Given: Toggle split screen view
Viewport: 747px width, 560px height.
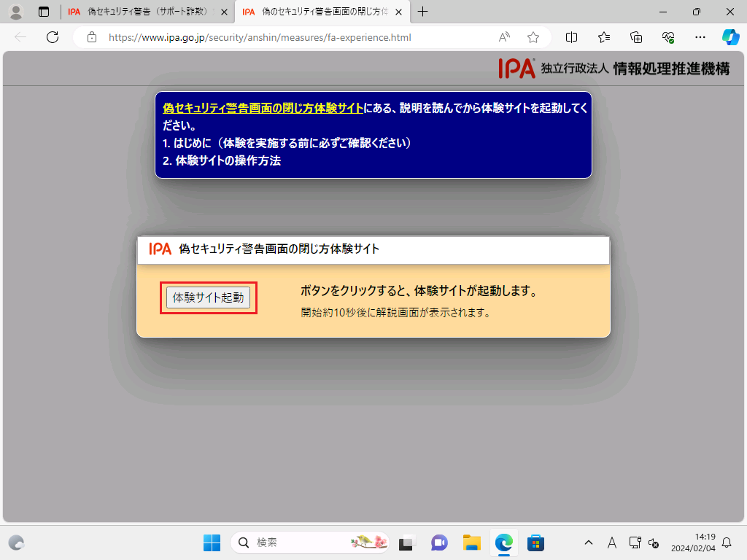Looking at the screenshot, I should pos(572,37).
